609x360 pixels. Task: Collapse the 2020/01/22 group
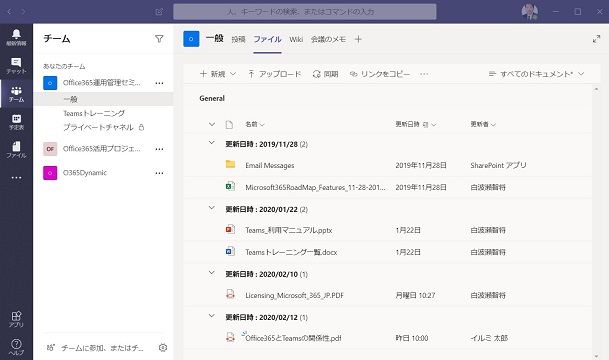click(x=212, y=208)
